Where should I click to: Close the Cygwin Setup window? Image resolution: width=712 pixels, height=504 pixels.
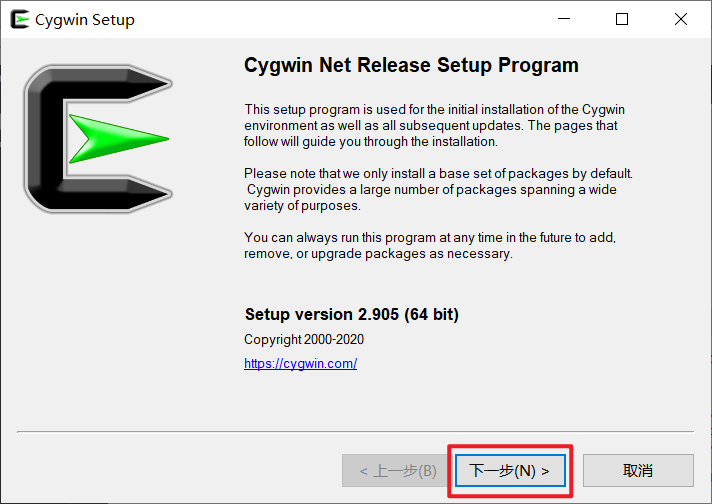click(681, 19)
